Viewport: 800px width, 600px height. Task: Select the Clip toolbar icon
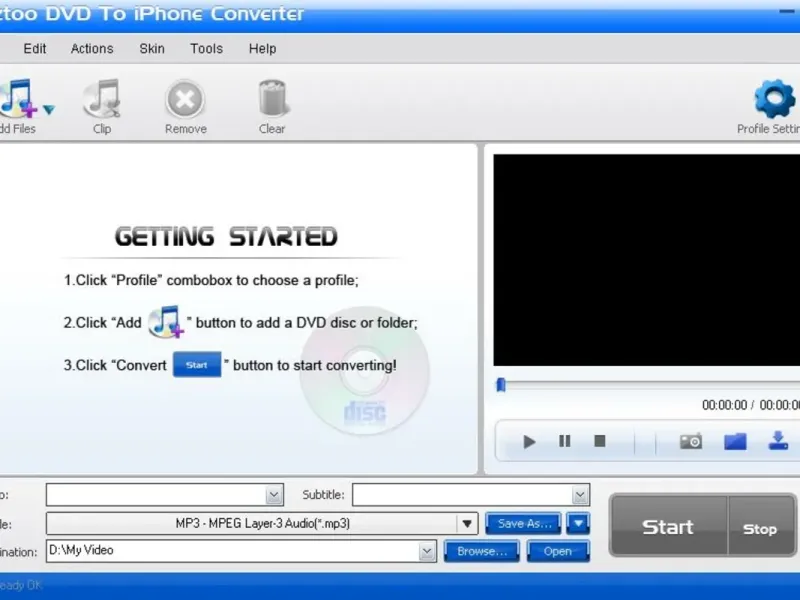pyautogui.click(x=102, y=98)
